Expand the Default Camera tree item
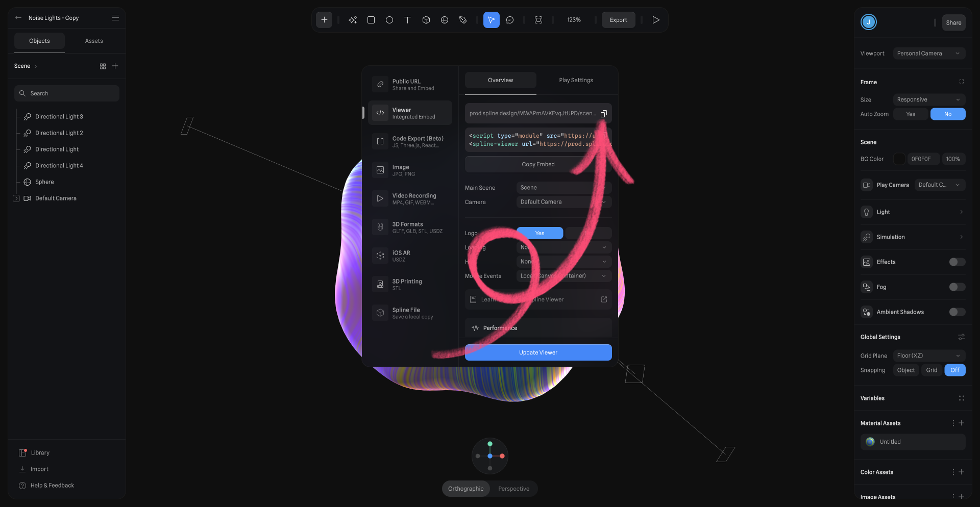The width and height of the screenshot is (980, 507). point(16,198)
